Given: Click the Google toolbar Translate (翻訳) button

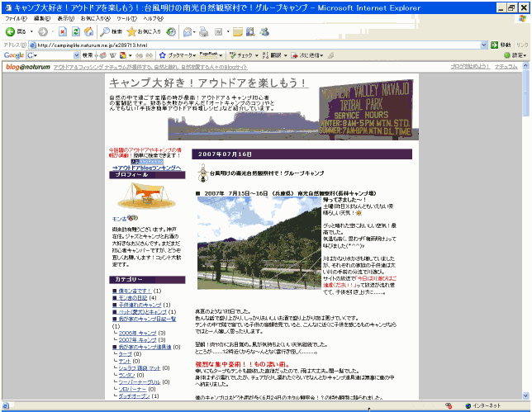Looking at the screenshot, I should [273, 55].
